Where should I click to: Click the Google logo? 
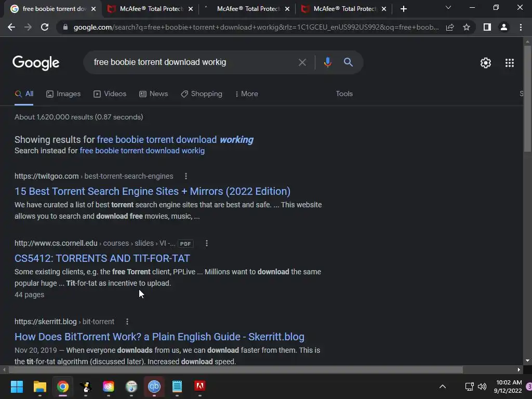(36, 63)
